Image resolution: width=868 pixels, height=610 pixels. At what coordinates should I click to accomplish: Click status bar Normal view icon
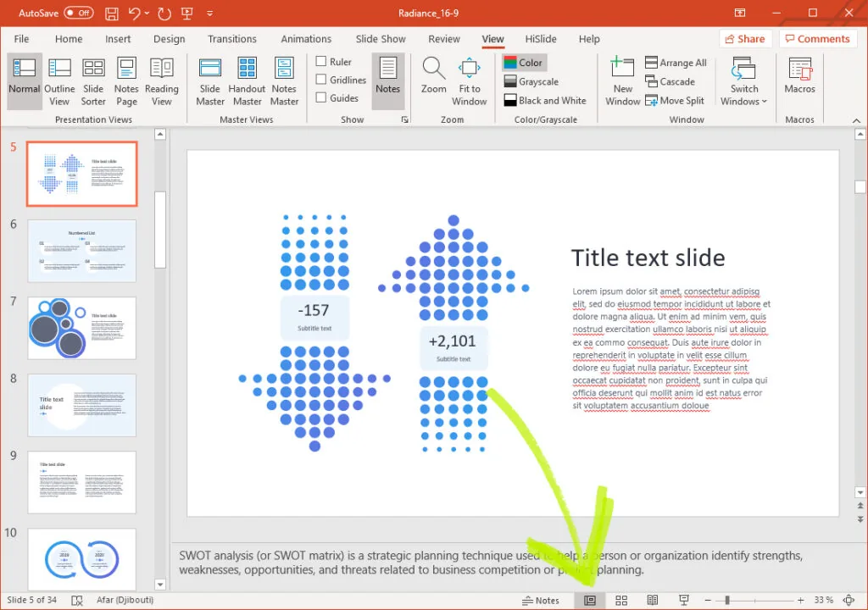590,601
